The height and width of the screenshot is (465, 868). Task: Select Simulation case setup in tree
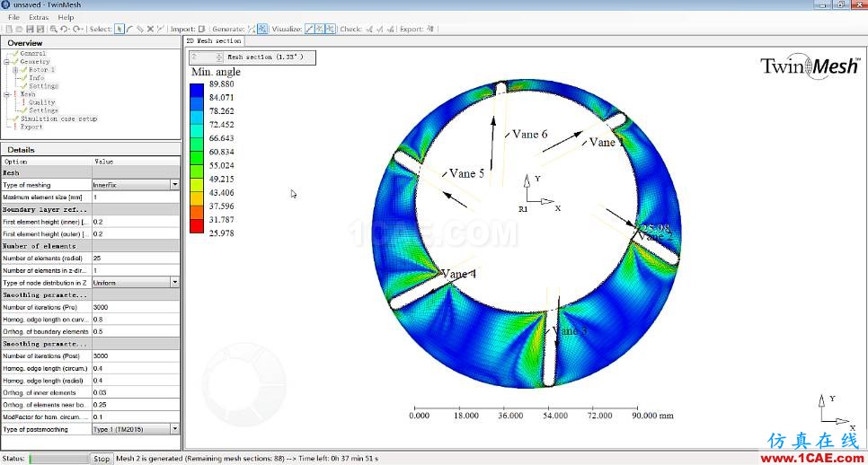(58, 118)
